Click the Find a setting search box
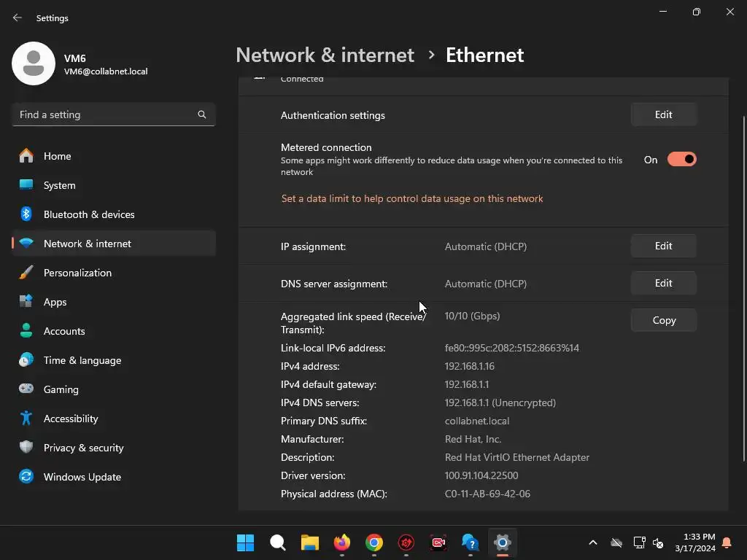This screenshot has width=747, height=560. (106, 114)
